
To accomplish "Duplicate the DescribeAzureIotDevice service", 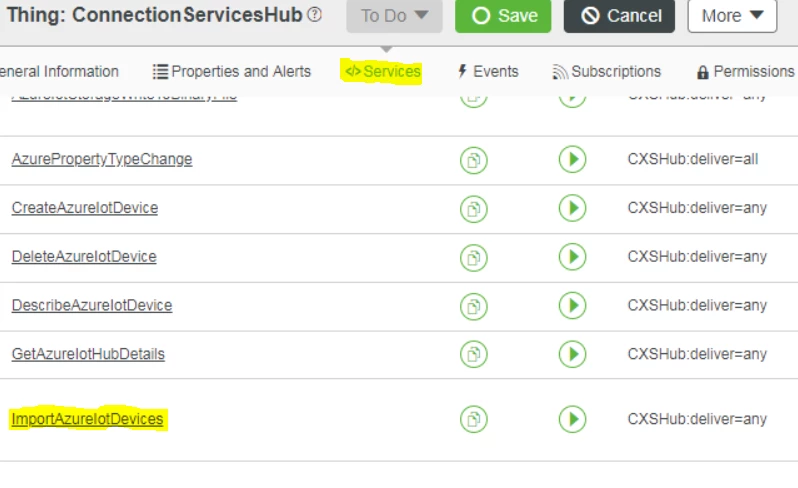I will pyautogui.click(x=474, y=306).
